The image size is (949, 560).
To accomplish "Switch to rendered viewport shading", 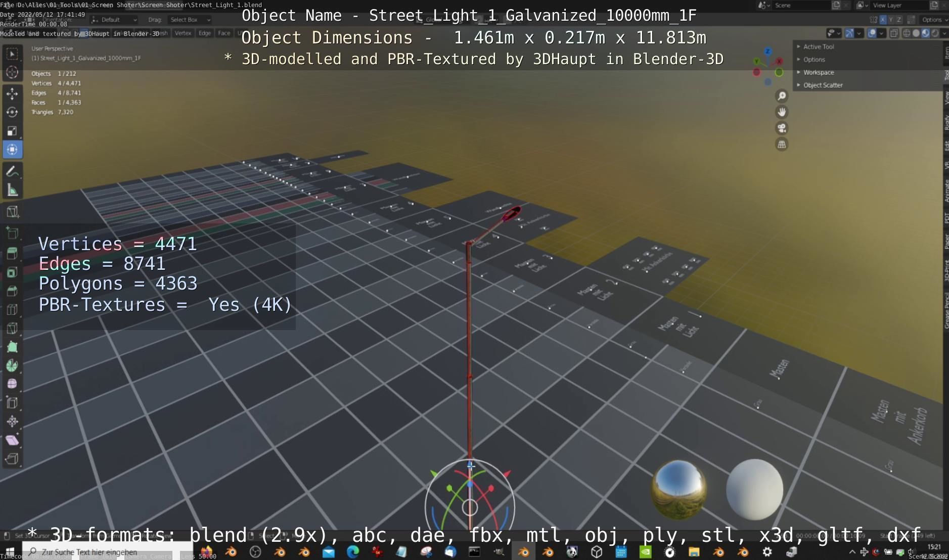I will pyautogui.click(x=935, y=33).
